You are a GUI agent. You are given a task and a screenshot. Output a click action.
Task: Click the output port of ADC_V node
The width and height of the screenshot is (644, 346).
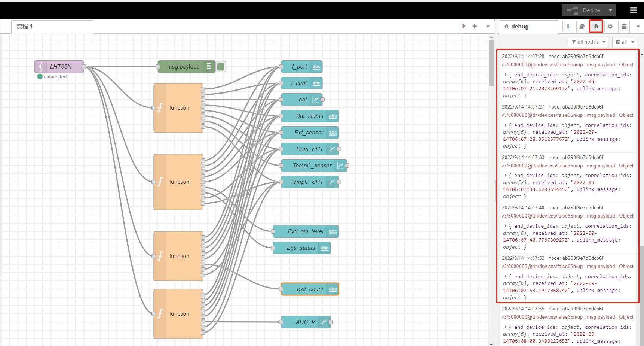coord(331,322)
